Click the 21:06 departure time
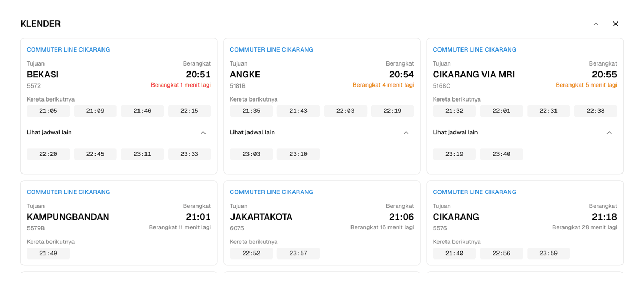Viewport: 644px width, 281px height. click(x=401, y=217)
